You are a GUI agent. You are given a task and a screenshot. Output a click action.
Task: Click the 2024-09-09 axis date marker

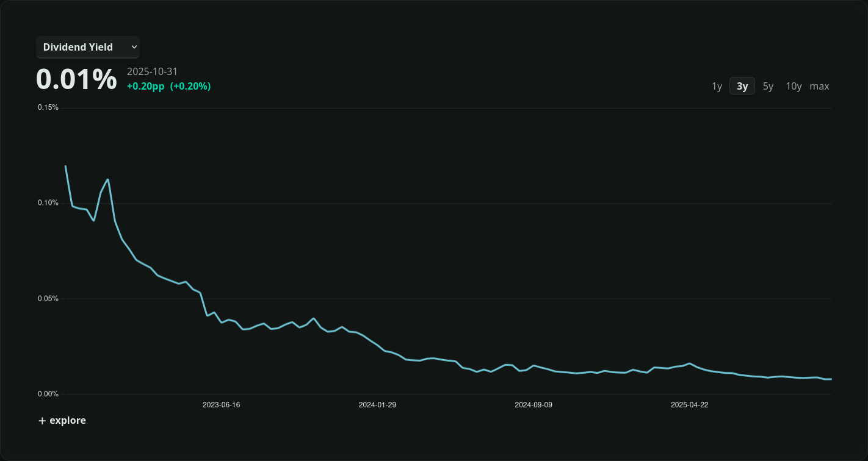coord(533,405)
